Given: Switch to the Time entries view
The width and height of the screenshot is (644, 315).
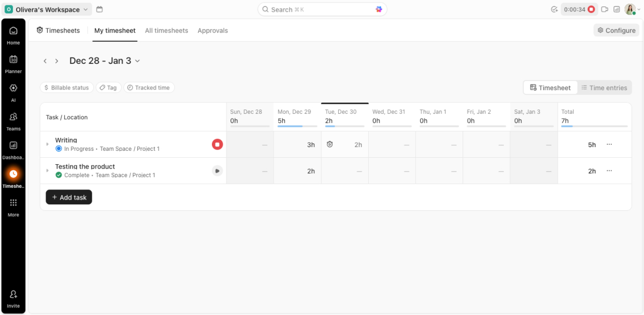Looking at the screenshot, I should (604, 87).
